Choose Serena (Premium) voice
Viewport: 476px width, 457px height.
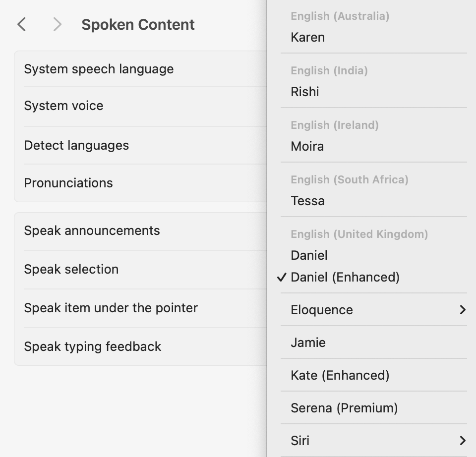[344, 408]
